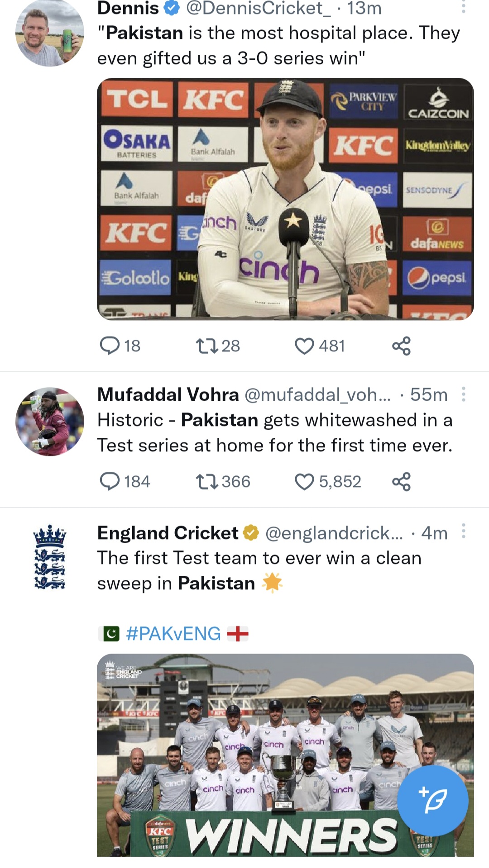Share Mufaddal Vohra's tweet

click(401, 482)
